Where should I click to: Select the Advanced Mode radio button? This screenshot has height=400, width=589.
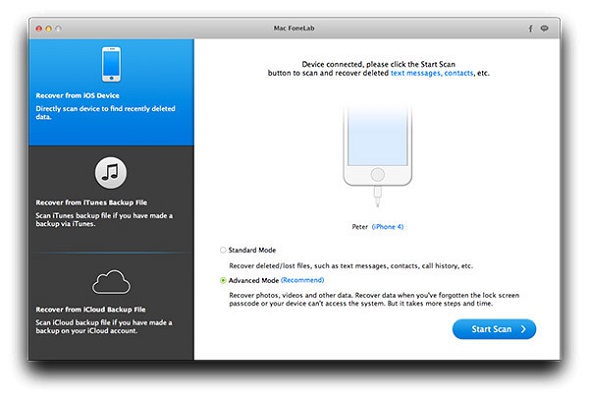[223, 281]
